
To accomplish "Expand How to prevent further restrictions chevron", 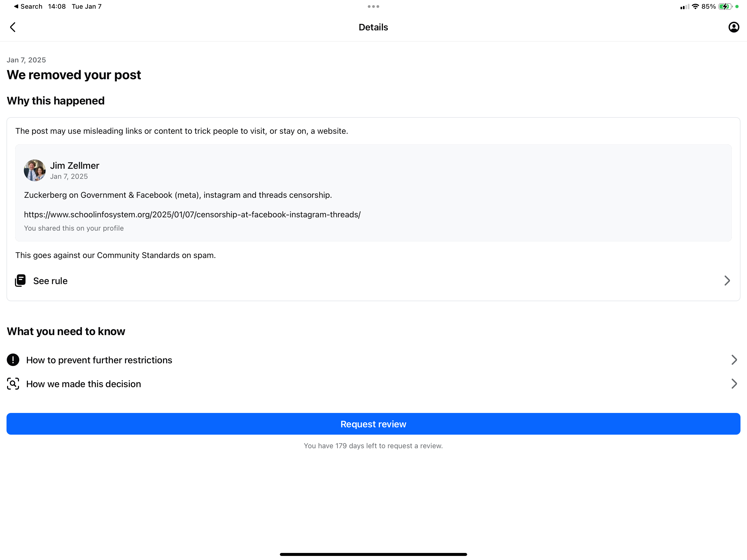I will pos(734,360).
